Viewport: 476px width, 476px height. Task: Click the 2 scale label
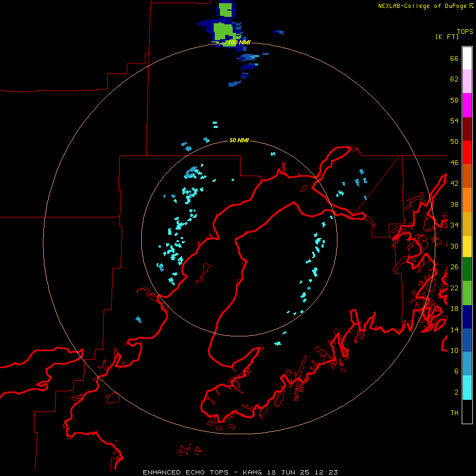coord(456,392)
